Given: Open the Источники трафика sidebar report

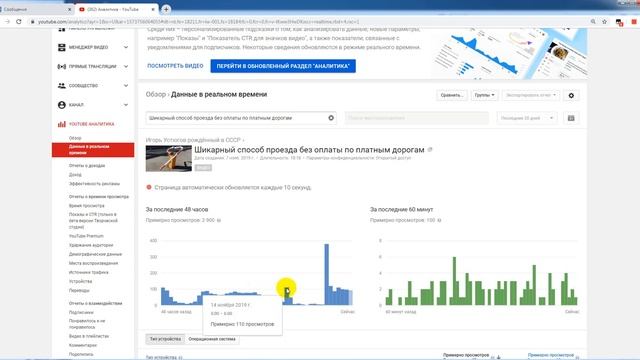Looking at the screenshot, I should pos(89,272).
